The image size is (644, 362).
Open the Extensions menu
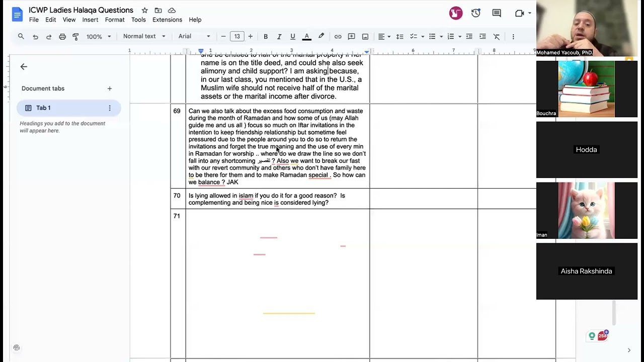click(x=168, y=20)
